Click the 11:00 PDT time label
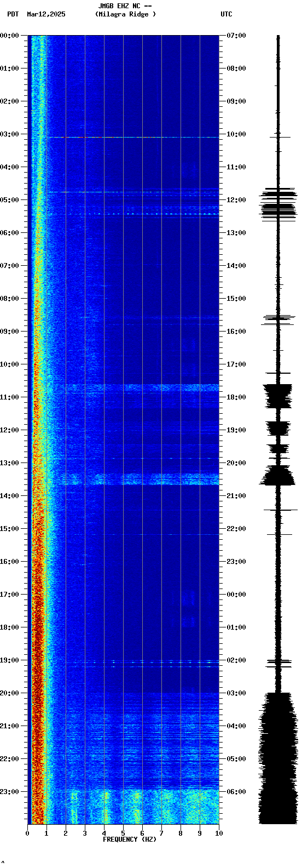The image size is (302, 868). (9, 397)
